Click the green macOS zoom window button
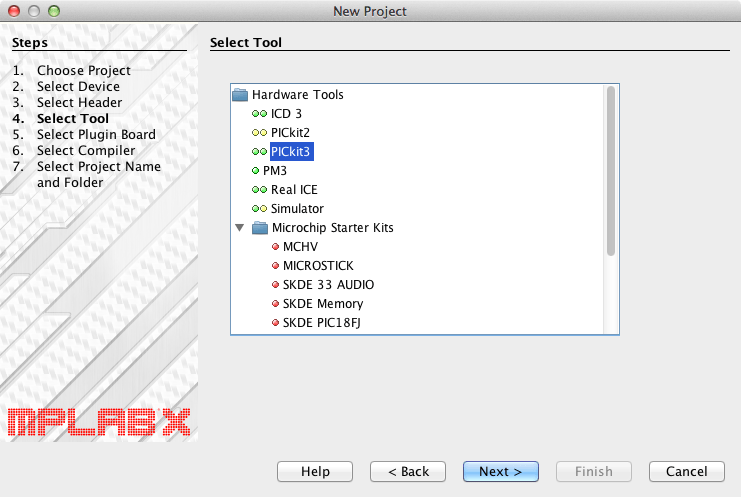 coord(54,11)
